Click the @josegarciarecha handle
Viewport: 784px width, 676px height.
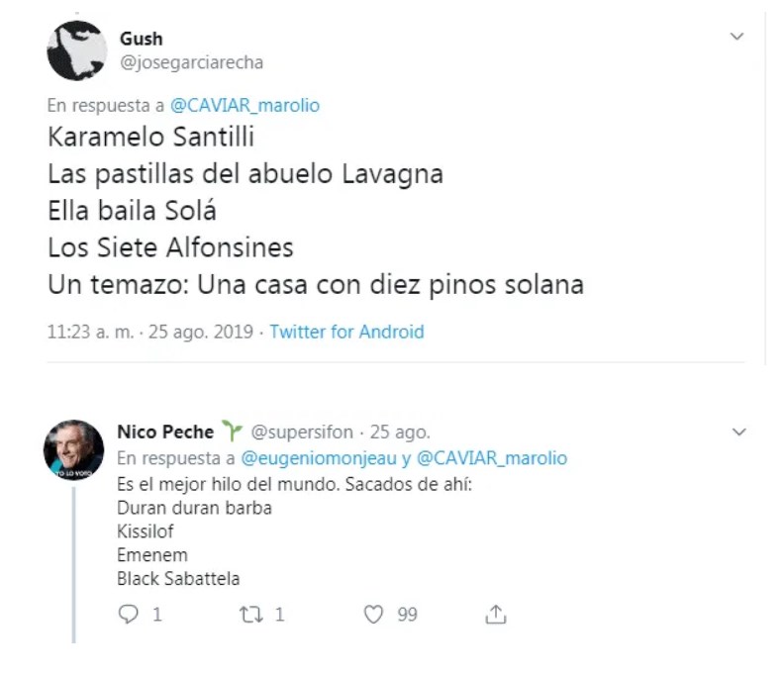(x=191, y=61)
